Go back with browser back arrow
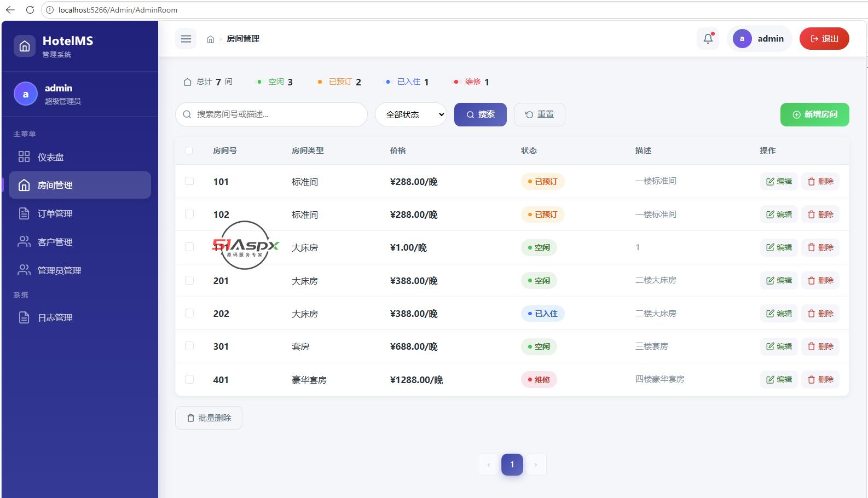 10,10
